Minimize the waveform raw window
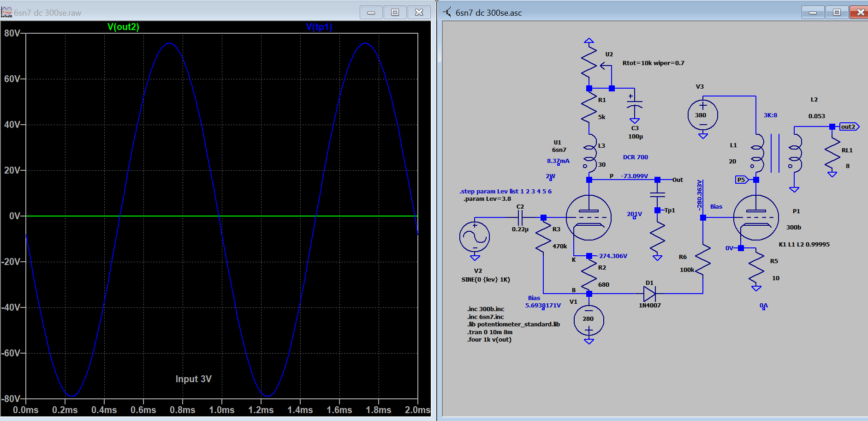This screenshot has height=421, width=868. click(371, 12)
